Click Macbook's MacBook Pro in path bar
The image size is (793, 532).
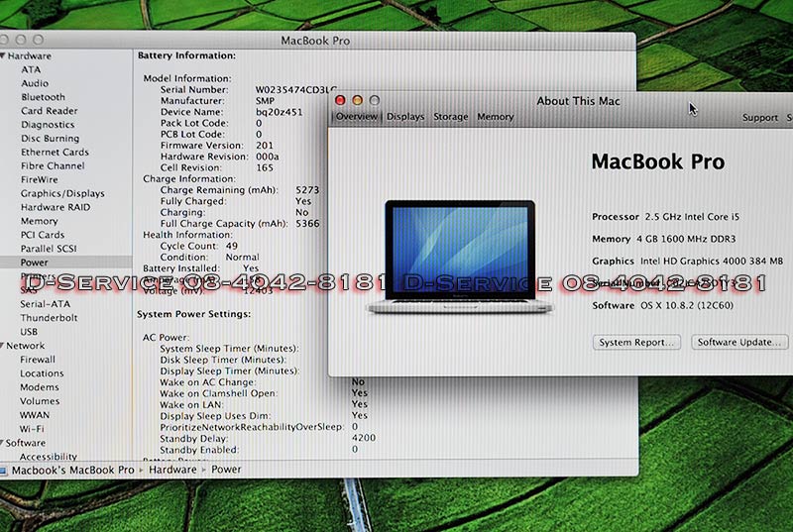[72, 470]
